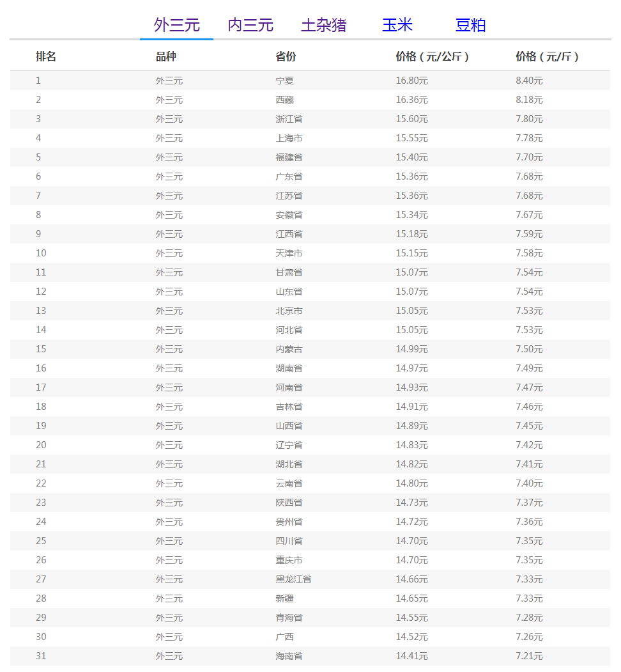The image size is (621, 672).
Task: Click the 价格（元/公斤）column header
Action: [433, 56]
